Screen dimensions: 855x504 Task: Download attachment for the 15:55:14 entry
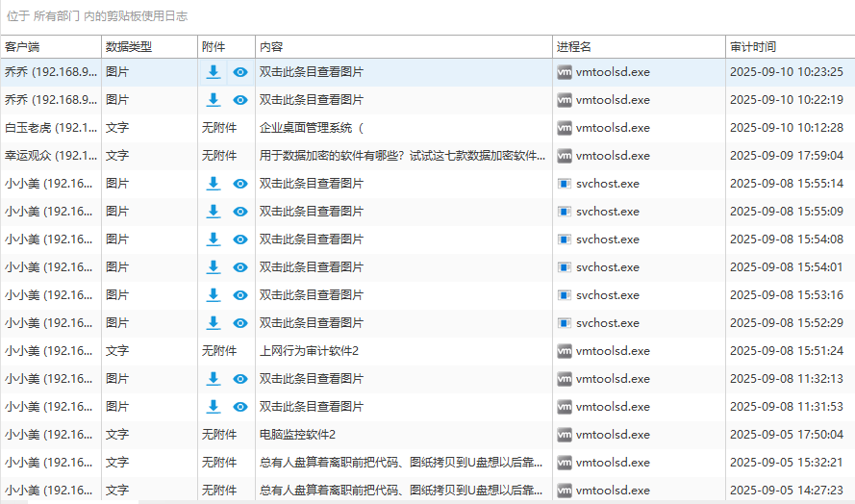click(214, 184)
